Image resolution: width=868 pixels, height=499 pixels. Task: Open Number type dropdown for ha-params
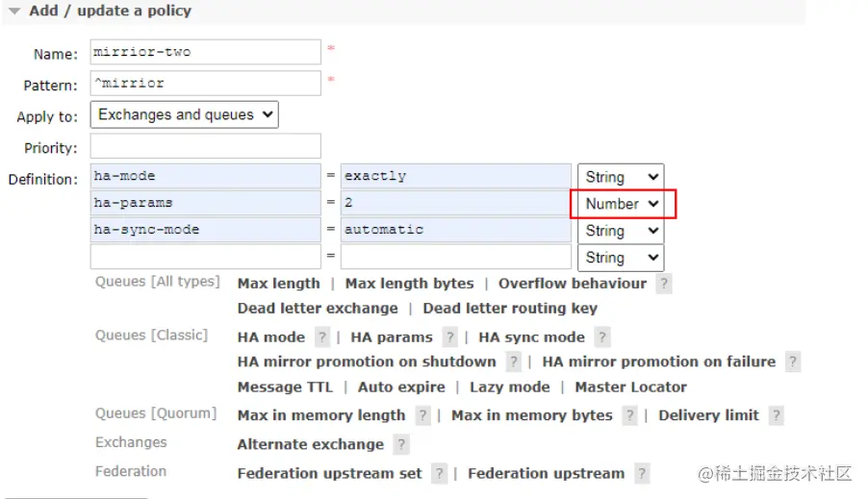pyautogui.click(x=621, y=204)
